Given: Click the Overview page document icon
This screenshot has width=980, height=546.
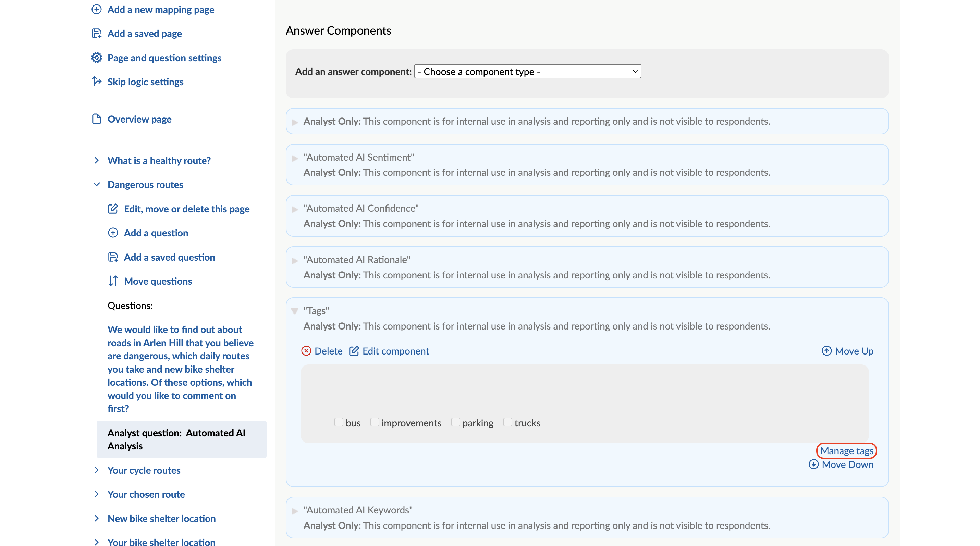Looking at the screenshot, I should pos(97,119).
